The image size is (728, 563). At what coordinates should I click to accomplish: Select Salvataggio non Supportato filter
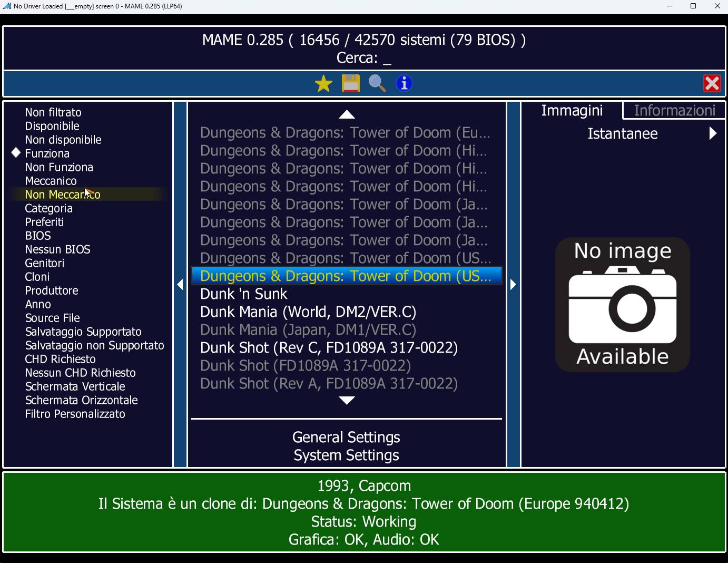tap(95, 345)
